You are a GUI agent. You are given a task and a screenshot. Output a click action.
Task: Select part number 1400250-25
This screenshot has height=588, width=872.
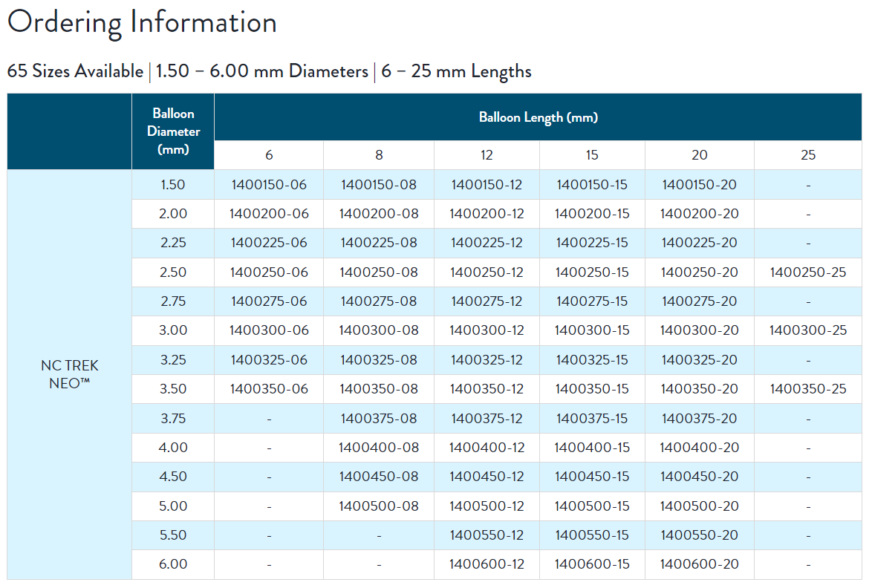pos(808,272)
